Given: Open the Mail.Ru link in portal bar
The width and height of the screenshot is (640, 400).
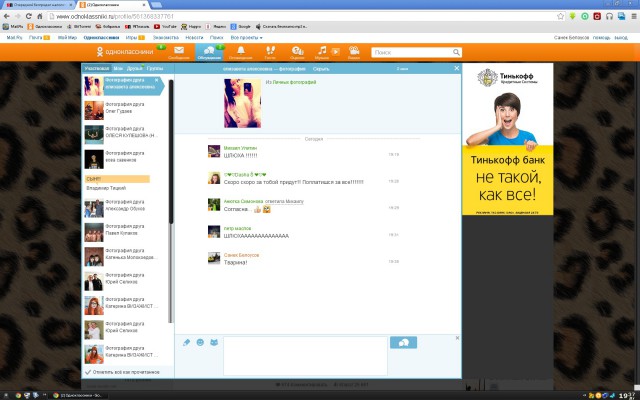Looking at the screenshot, I should pyautogui.click(x=15, y=38).
